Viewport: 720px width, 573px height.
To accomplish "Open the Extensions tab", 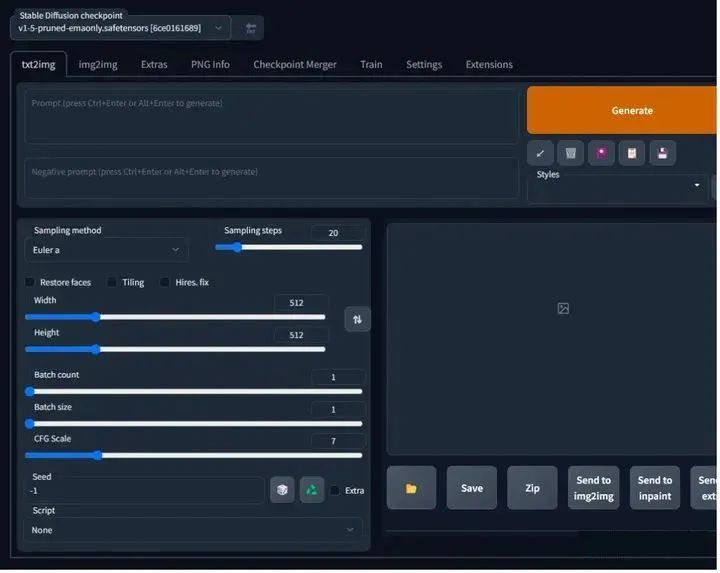I will (489, 64).
